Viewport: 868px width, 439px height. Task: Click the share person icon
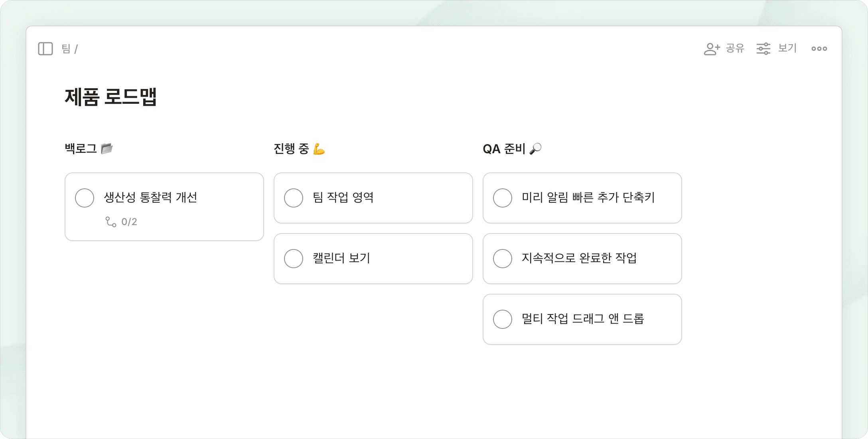(711, 49)
